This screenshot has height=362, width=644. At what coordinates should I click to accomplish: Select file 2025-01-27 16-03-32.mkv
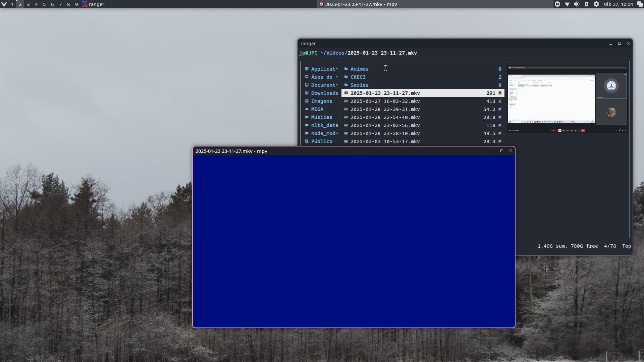385,101
